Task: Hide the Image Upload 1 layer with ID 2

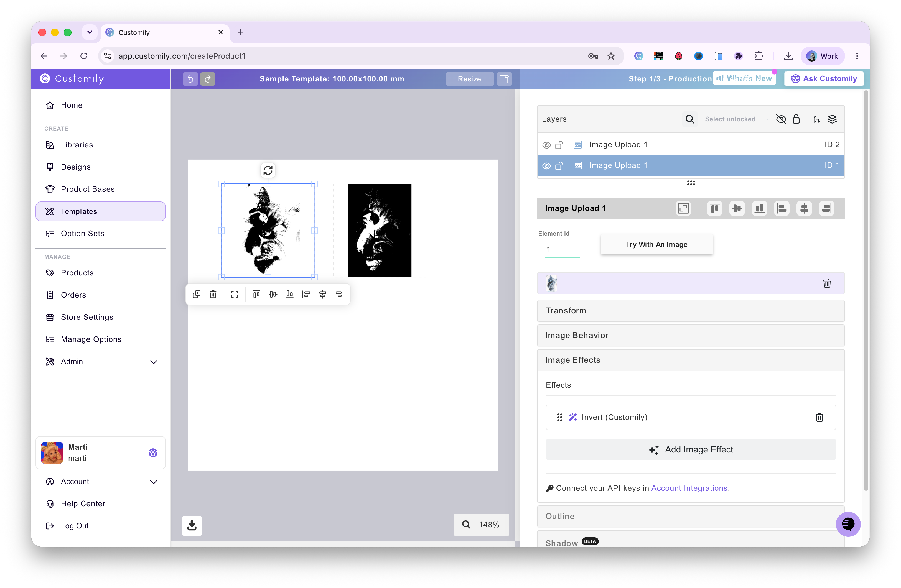Action: 546,145
